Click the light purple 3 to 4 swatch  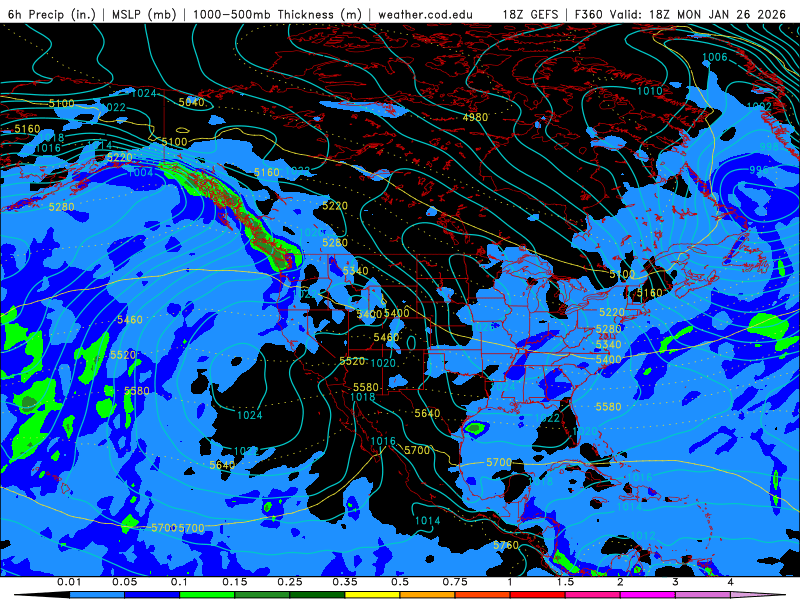(703, 595)
